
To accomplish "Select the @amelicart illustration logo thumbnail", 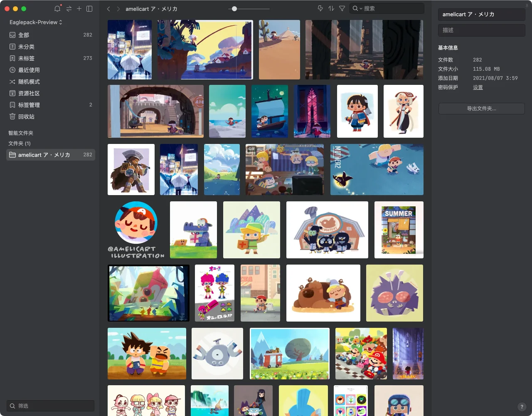I will pos(136,230).
